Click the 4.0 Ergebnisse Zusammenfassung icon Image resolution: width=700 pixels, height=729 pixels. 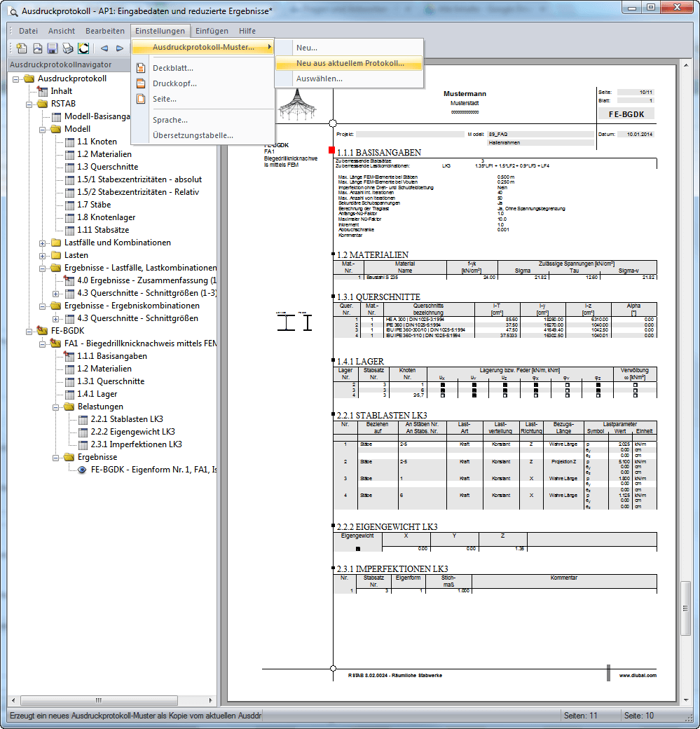(69, 280)
